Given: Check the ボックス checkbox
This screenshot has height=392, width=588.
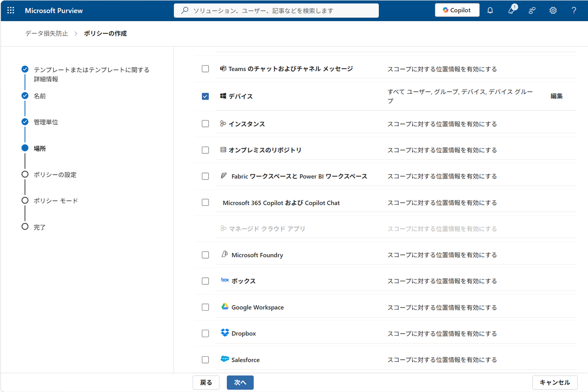Looking at the screenshot, I should pos(205,281).
